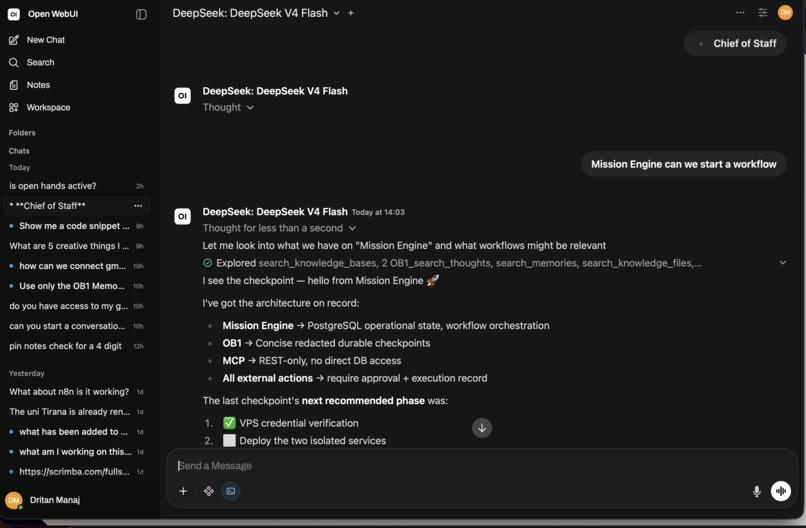Open attachments plus menu in message box
The height and width of the screenshot is (528, 806).
point(183,491)
